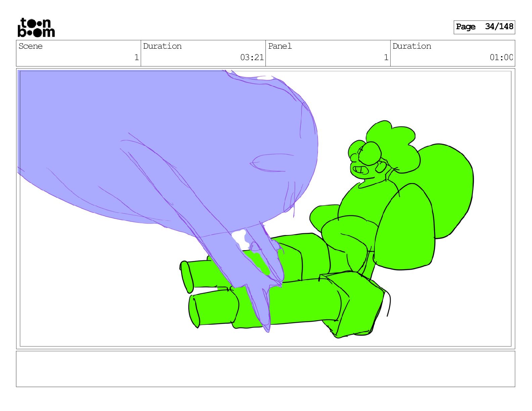Click the scene number 1 value
Viewport: 532px width, 411px height.
[136, 57]
